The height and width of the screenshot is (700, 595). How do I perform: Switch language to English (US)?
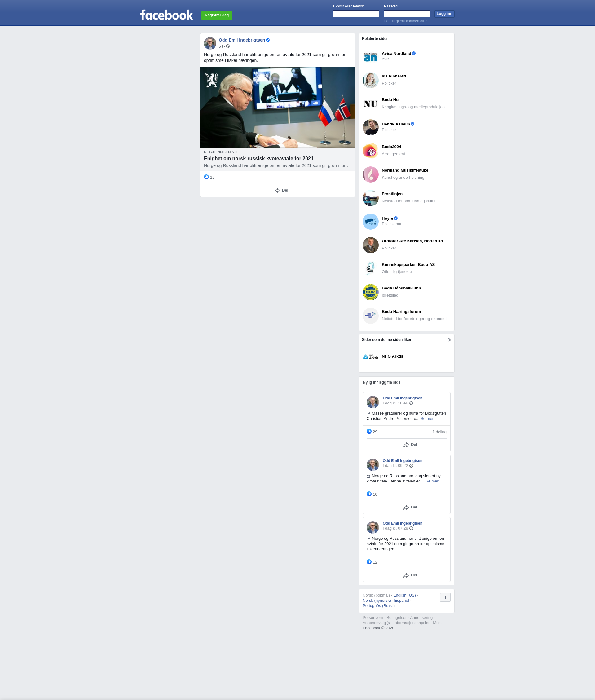[x=404, y=595]
